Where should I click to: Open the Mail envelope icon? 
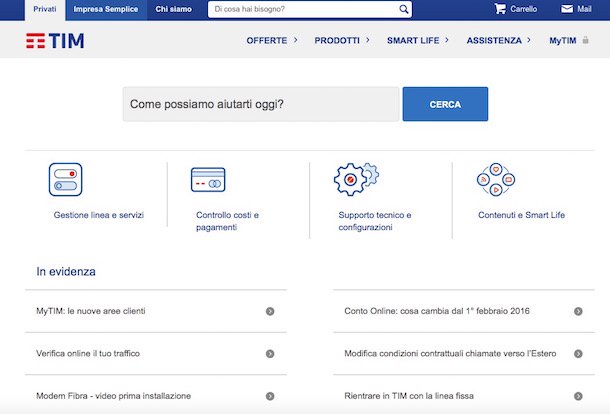pos(567,9)
